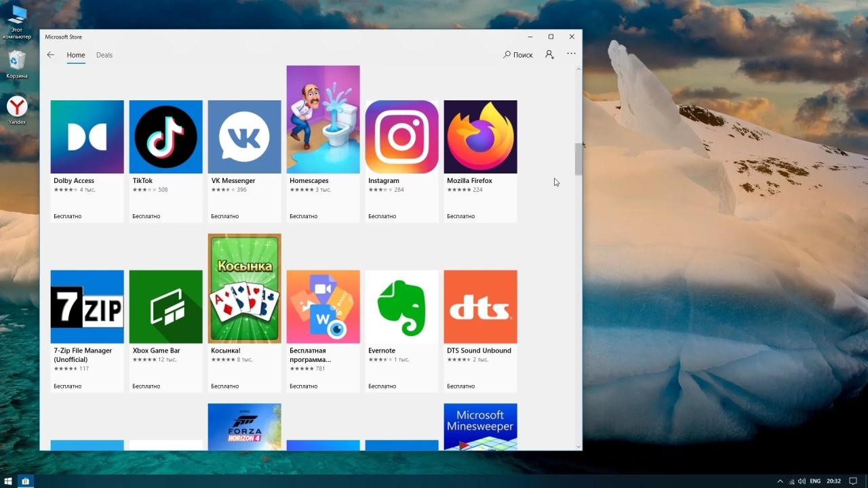Open the Dolby Access app tile icon
Image resolution: width=868 pixels, height=488 pixels.
pos(87,137)
